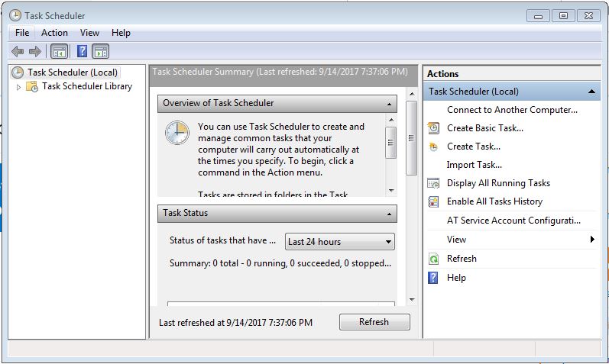Click the overview text scrollbar thumb
609x364 pixels.
(x=390, y=143)
